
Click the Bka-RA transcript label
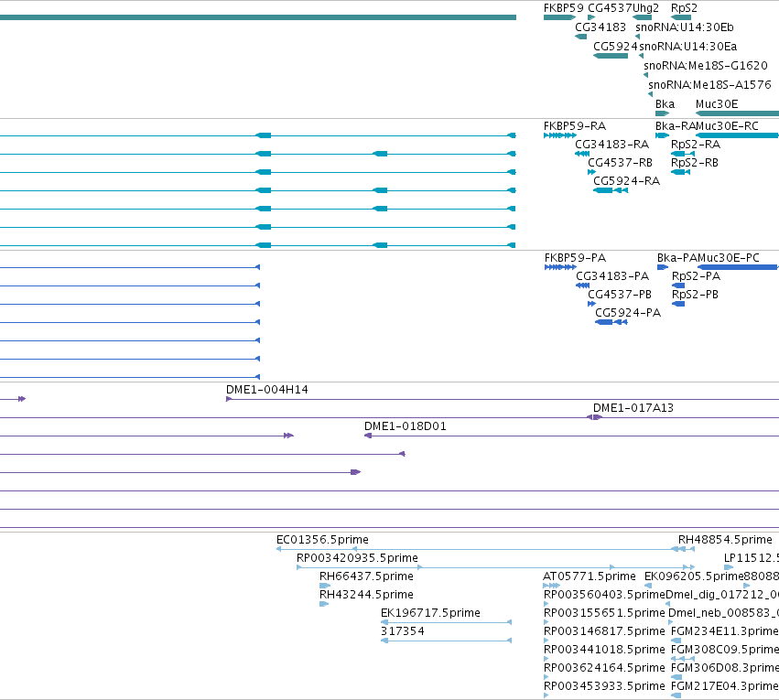(x=676, y=126)
